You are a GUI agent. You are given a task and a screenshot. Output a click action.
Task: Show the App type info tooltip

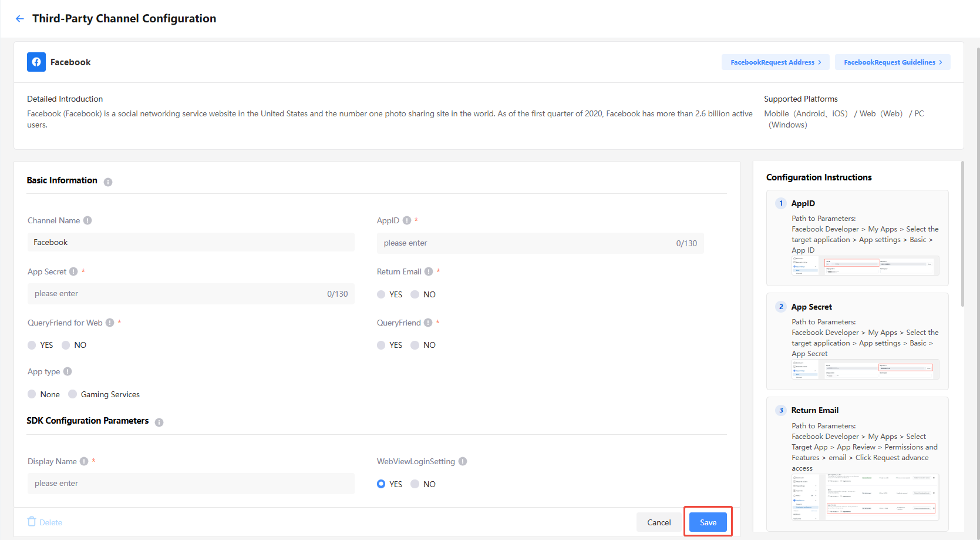68,371
